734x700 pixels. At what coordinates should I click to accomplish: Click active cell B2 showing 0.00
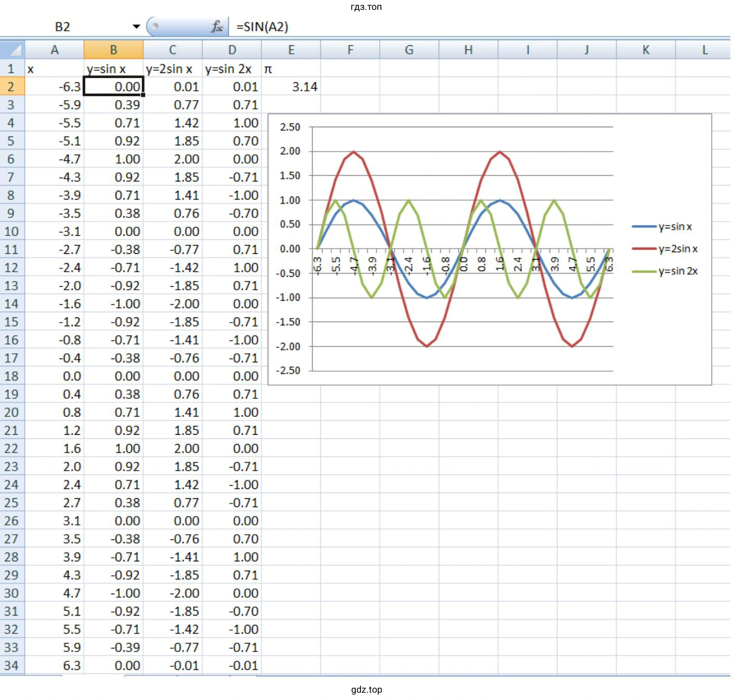tap(114, 87)
